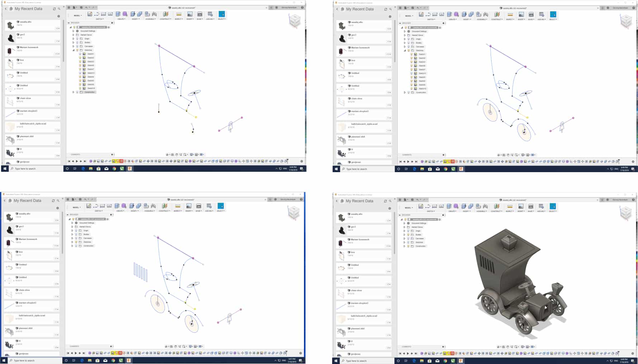
Task: Open 'Mariam homework' thumbnail in top-left window
Action: 9,51
